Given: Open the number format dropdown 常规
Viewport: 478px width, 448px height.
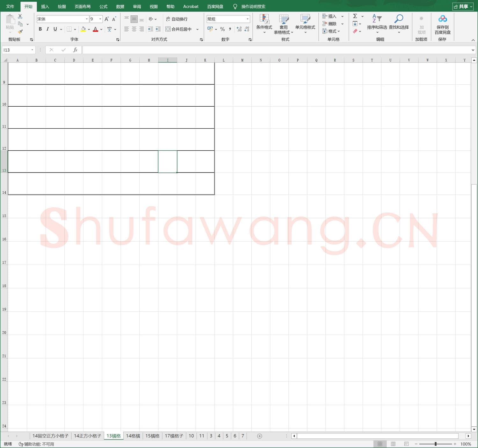Looking at the screenshot, I should tap(247, 19).
